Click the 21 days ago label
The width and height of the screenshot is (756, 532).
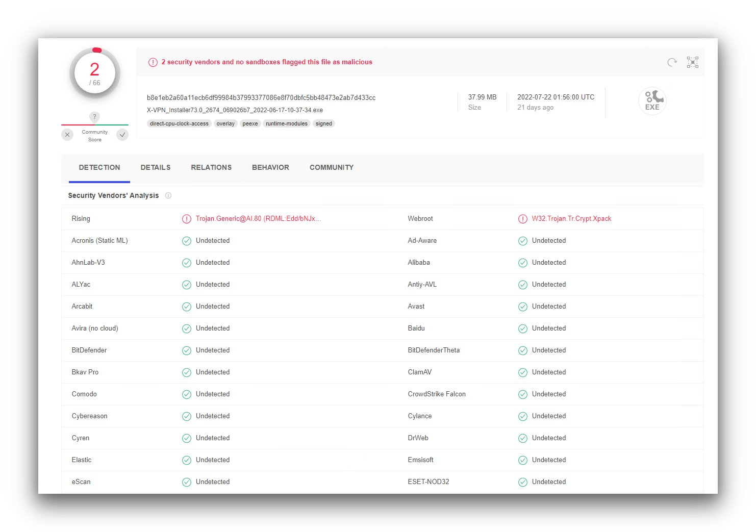tap(535, 107)
